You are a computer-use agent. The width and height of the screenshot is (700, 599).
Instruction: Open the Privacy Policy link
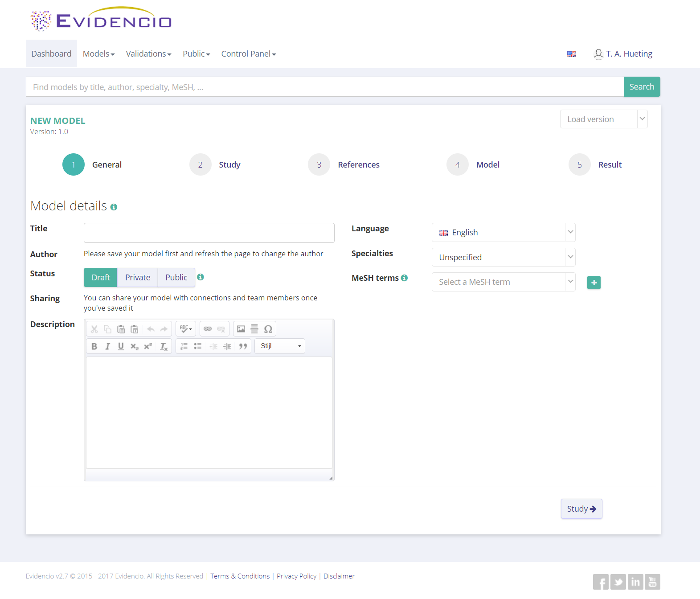point(296,576)
